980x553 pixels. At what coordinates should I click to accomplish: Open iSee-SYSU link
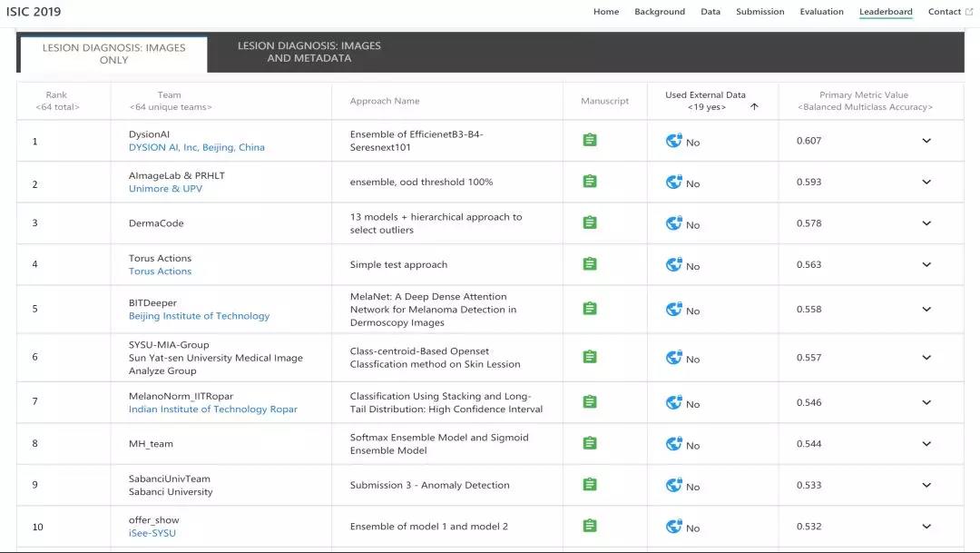(152, 533)
